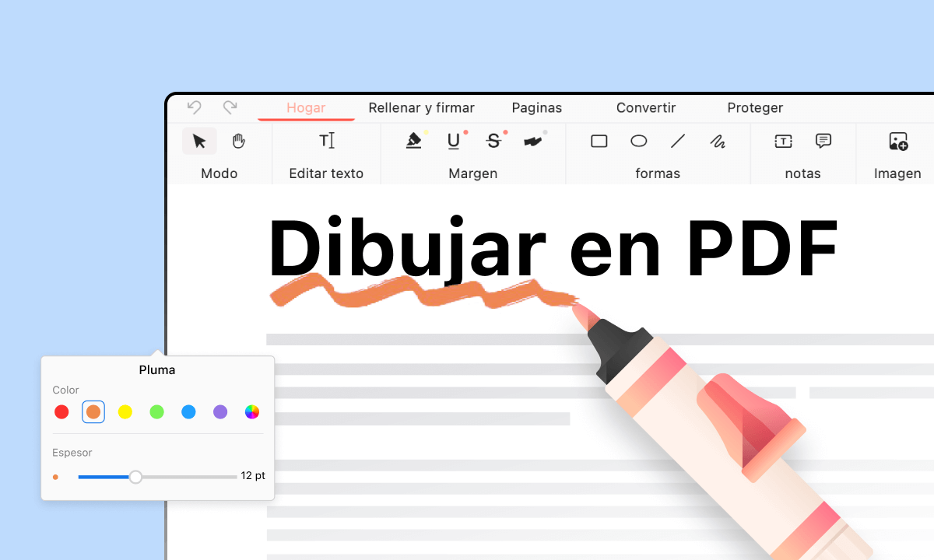The height and width of the screenshot is (560, 934).
Task: Apply underline using the U icon
Action: click(x=452, y=142)
